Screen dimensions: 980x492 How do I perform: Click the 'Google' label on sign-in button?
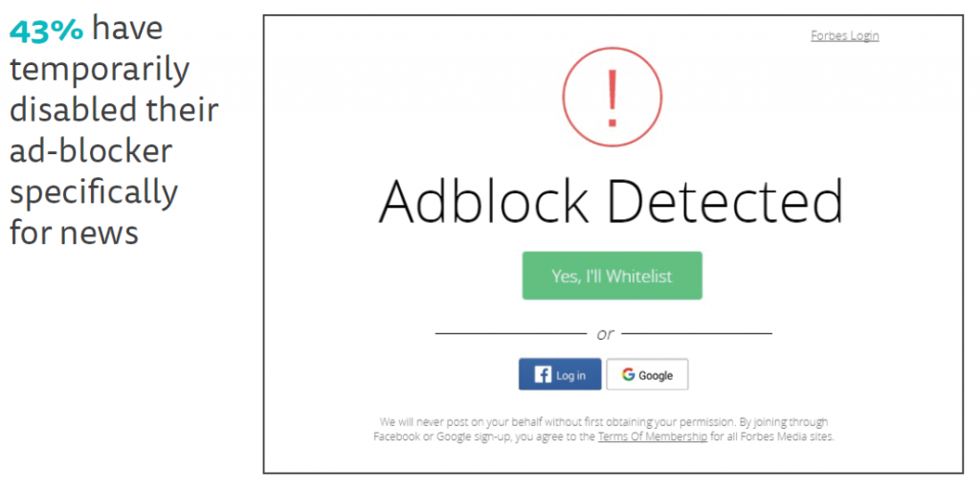[656, 375]
